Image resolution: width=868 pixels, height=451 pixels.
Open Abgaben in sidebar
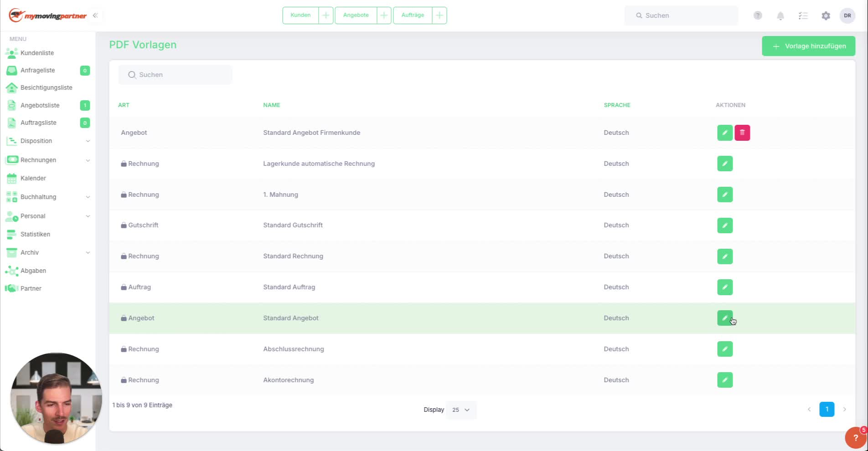pyautogui.click(x=33, y=271)
